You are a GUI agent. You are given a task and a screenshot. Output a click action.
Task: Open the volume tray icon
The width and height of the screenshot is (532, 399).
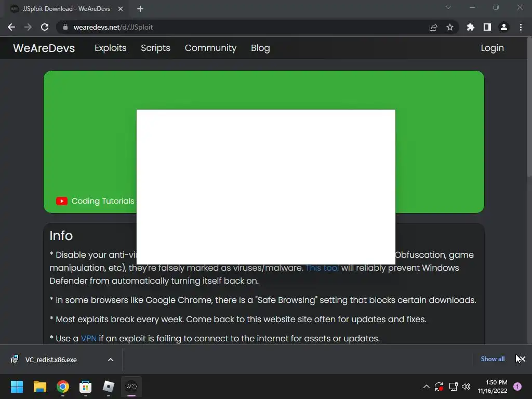[x=466, y=387]
